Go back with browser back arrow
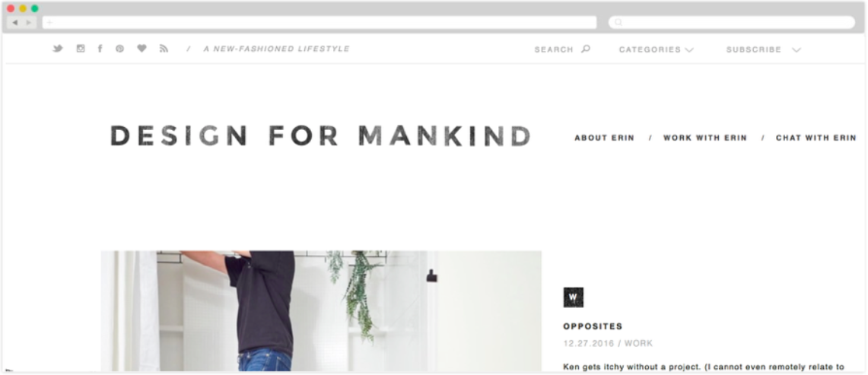The width and height of the screenshot is (868, 375). pos(15,23)
